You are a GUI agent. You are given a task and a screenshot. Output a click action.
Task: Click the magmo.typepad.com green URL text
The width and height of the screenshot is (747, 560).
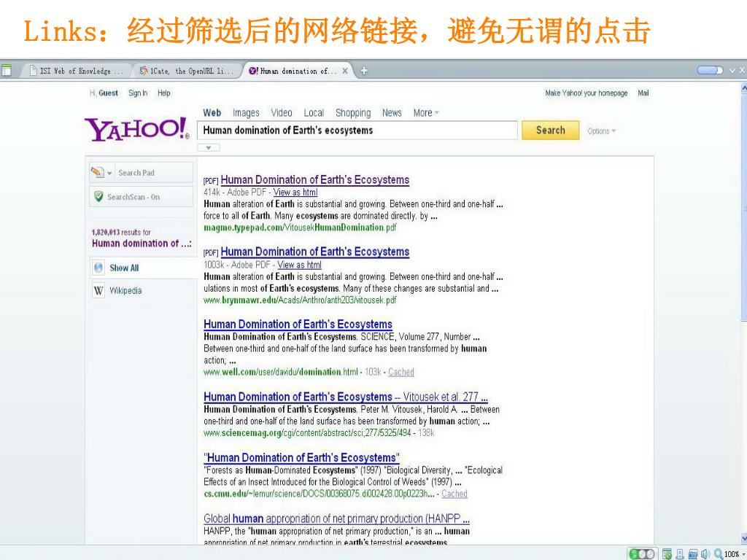(300, 227)
